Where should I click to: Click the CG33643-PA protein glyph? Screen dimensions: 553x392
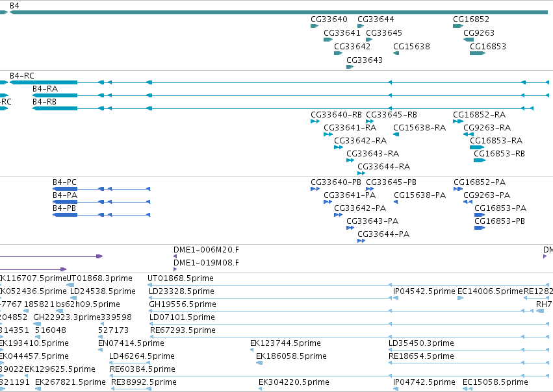[350, 228]
